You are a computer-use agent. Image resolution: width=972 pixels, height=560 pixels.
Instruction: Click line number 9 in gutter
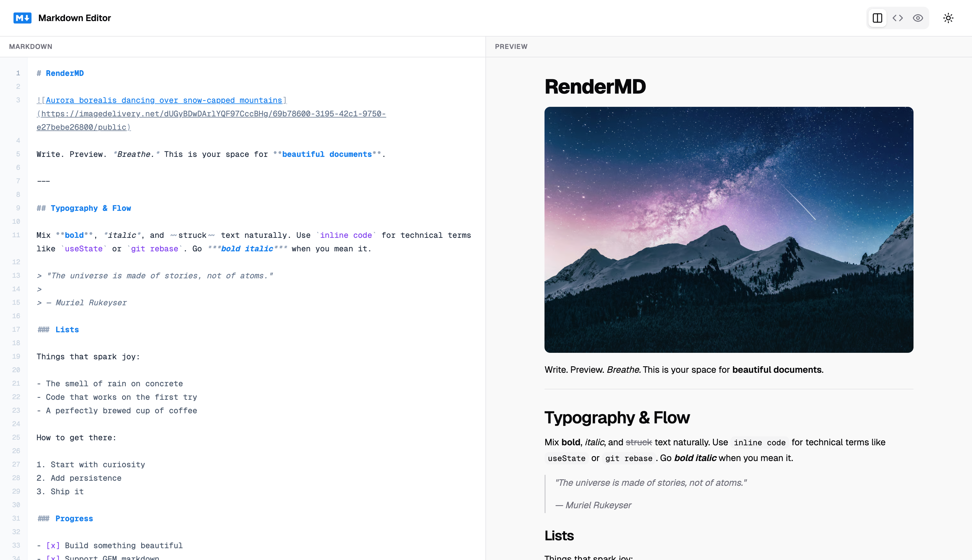tap(18, 208)
